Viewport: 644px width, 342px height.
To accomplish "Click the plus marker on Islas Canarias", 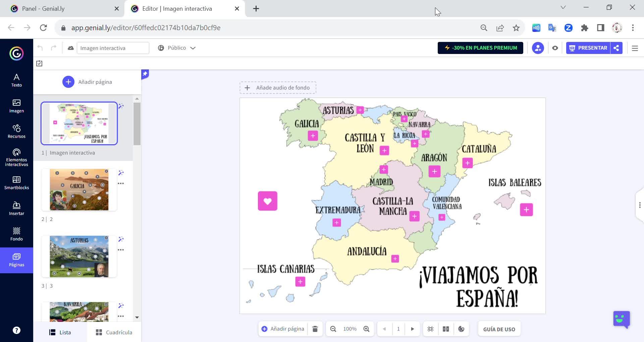I will (300, 282).
